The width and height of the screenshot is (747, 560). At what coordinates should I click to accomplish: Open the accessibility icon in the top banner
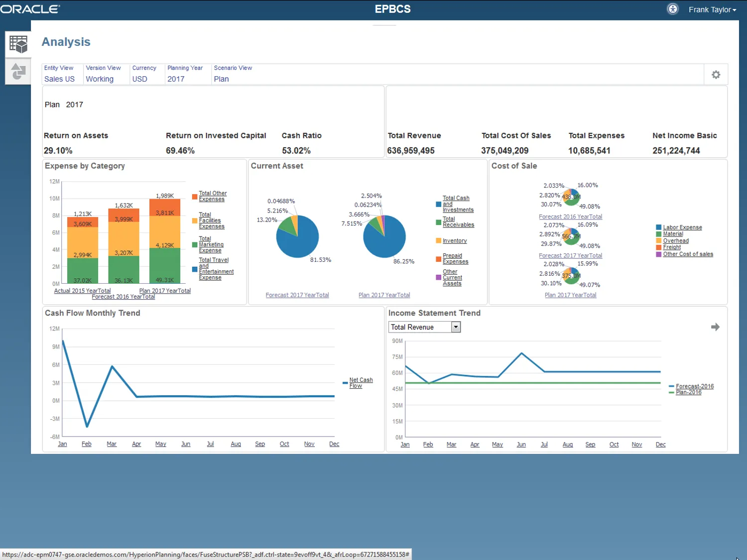(672, 8)
